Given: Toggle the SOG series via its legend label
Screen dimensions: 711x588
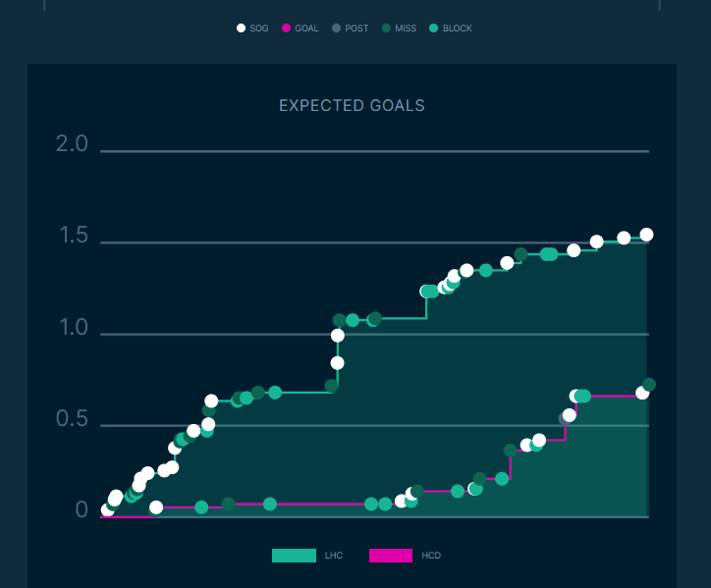Looking at the screenshot, I should click(259, 28).
